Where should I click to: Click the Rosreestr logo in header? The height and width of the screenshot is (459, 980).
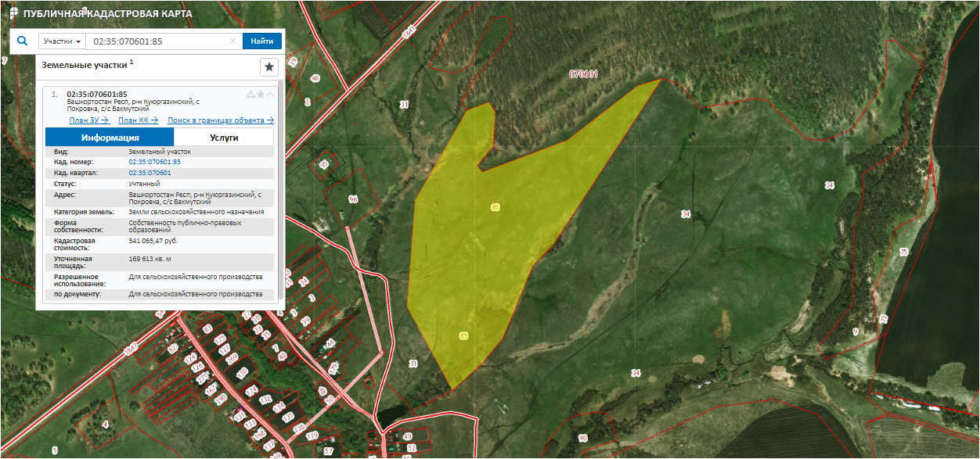[x=12, y=13]
